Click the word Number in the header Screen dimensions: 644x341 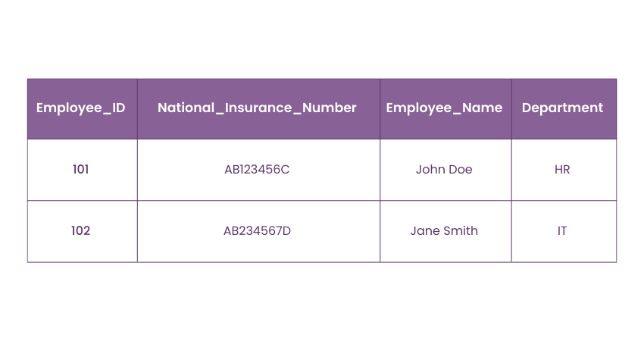[x=330, y=108]
